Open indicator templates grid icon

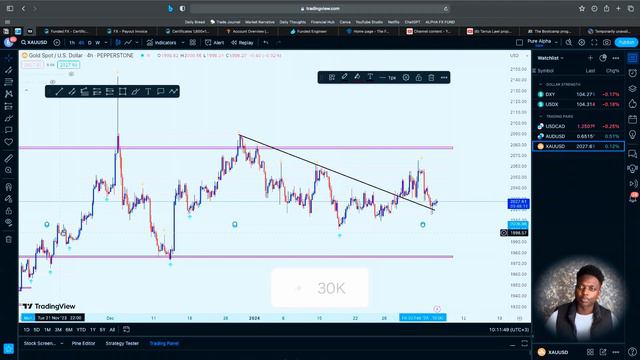tap(193, 42)
